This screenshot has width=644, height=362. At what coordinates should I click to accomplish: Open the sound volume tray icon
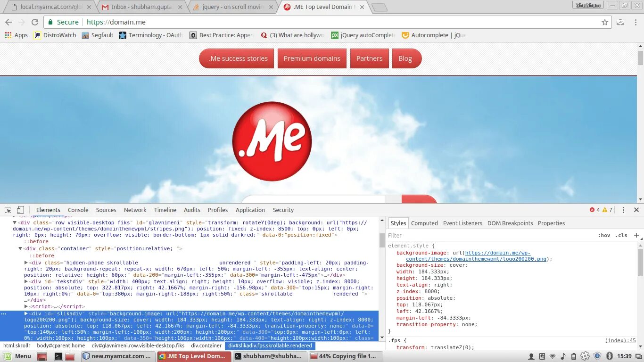pos(563,356)
